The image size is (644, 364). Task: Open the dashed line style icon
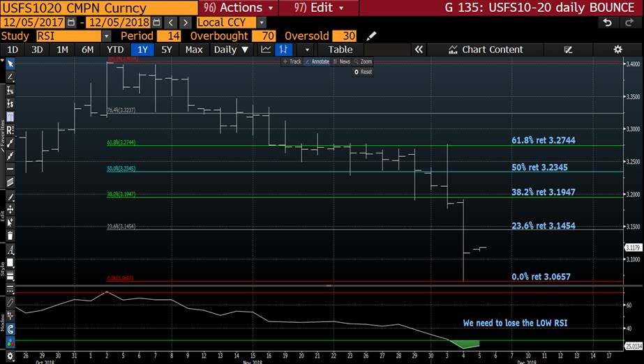click(10, 289)
